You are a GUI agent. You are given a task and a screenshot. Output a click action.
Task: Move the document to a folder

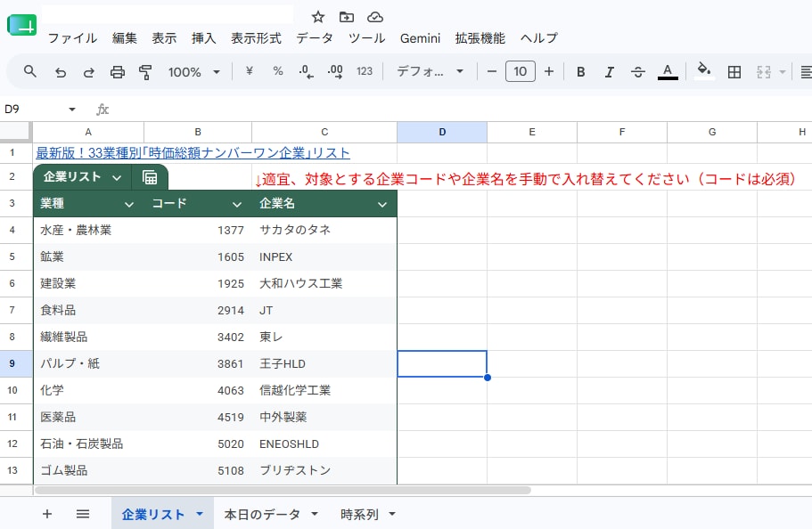[x=347, y=17]
